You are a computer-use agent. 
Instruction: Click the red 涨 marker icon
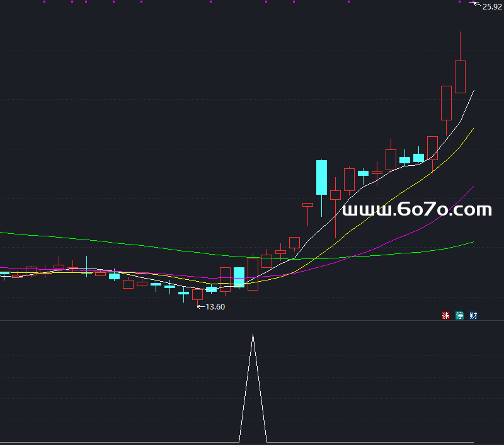coord(445,315)
